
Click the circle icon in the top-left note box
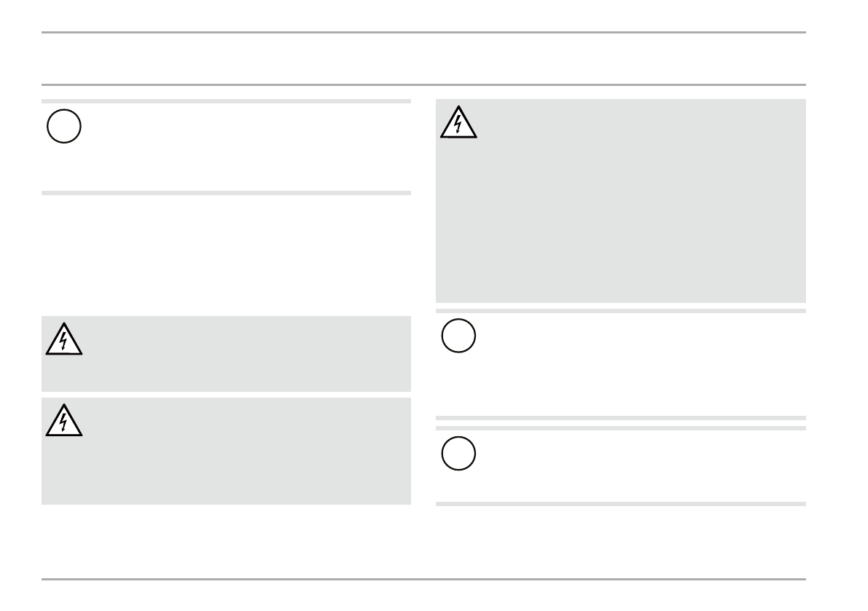pyautogui.click(x=63, y=127)
